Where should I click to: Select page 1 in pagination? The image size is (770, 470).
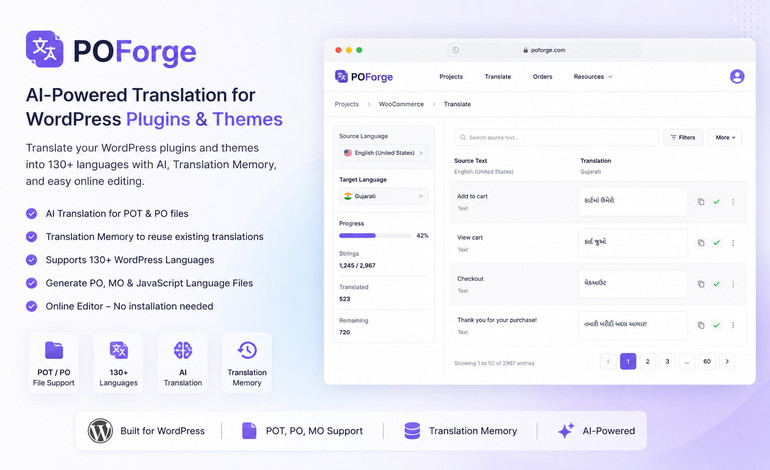(x=628, y=361)
